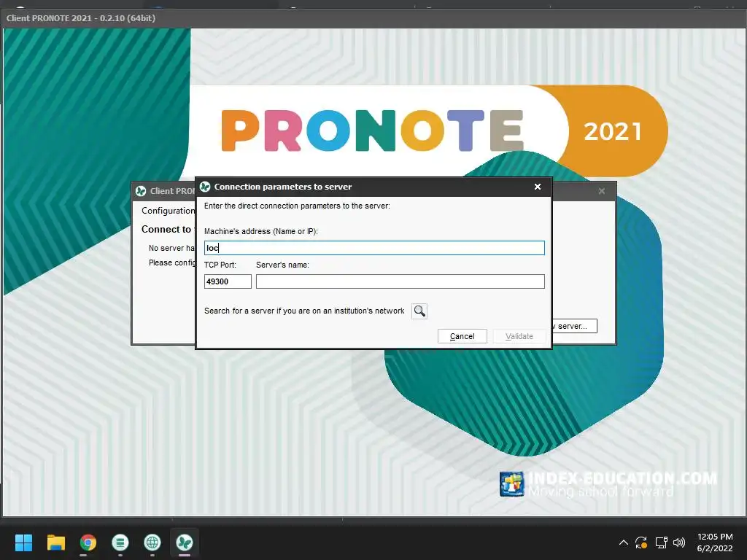Launch Google Chrome from the taskbar
The width and height of the screenshot is (747, 560).
click(88, 542)
